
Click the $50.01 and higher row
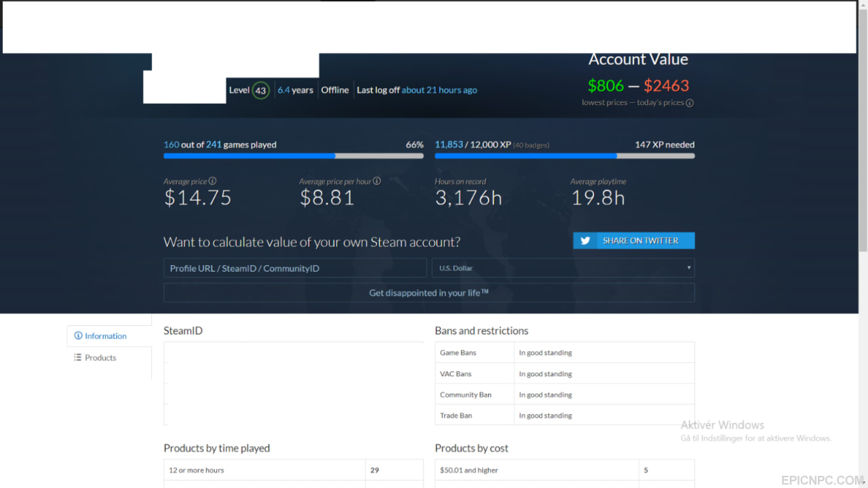click(x=565, y=470)
